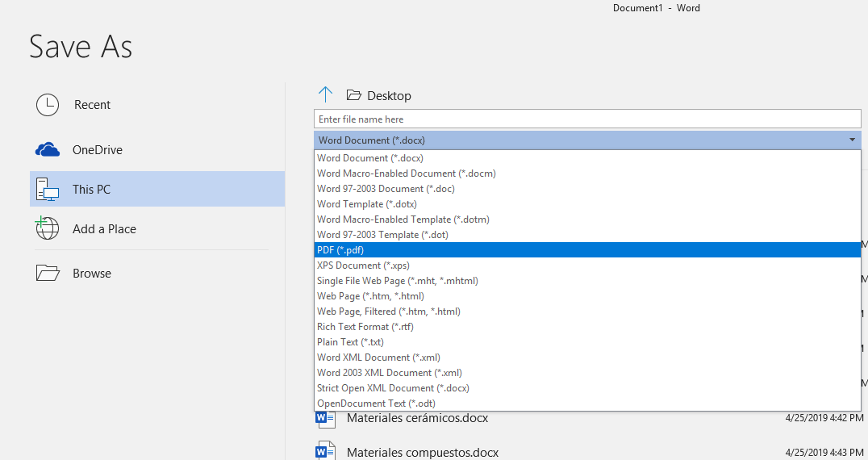Screen dimensions: 868x460
Task: Focus the file name input field
Action: (587, 119)
